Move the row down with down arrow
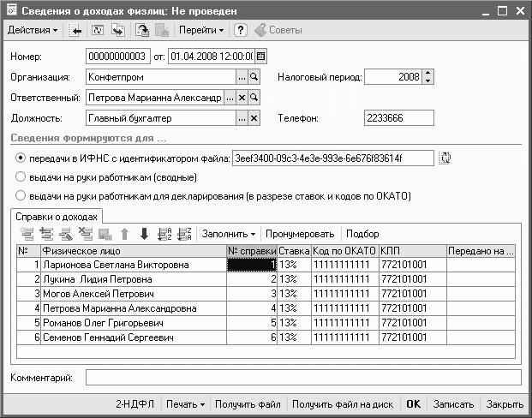The image size is (532, 418). (144, 233)
